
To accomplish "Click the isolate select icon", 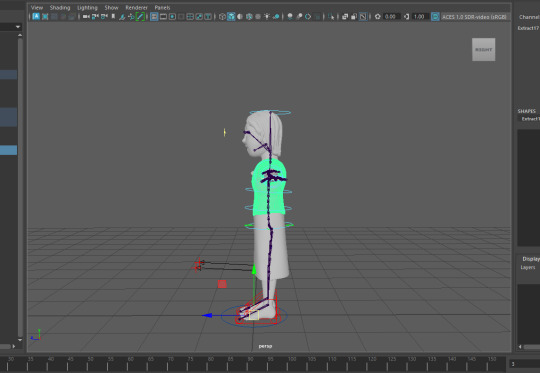I will click(331, 17).
